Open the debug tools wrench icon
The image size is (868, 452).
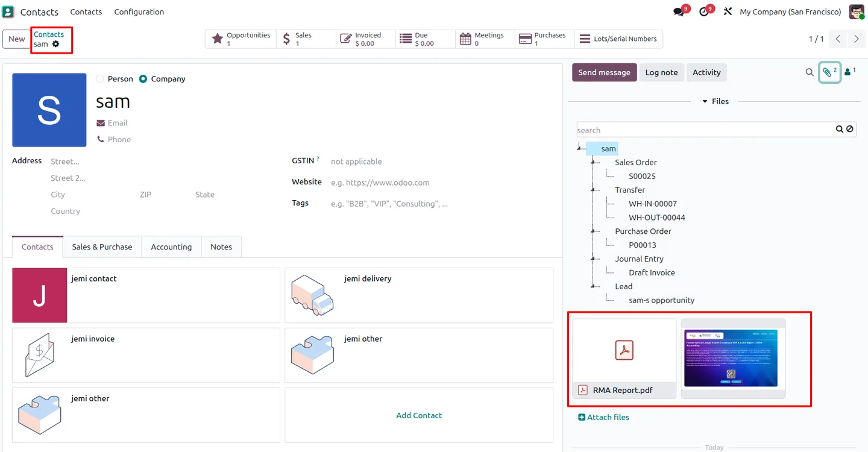[728, 12]
